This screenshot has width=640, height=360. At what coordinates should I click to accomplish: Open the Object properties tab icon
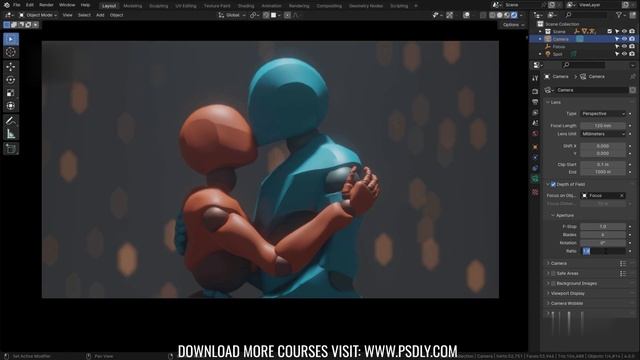click(535, 147)
